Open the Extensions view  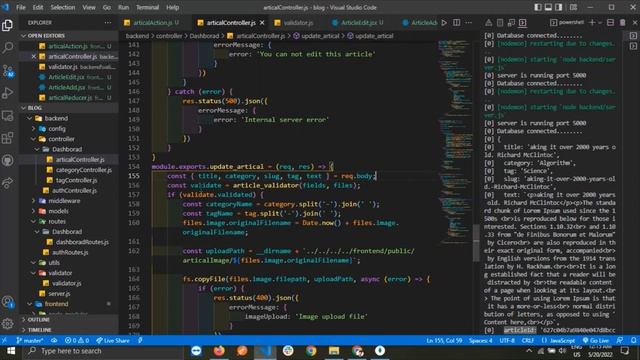[x=7, y=138]
